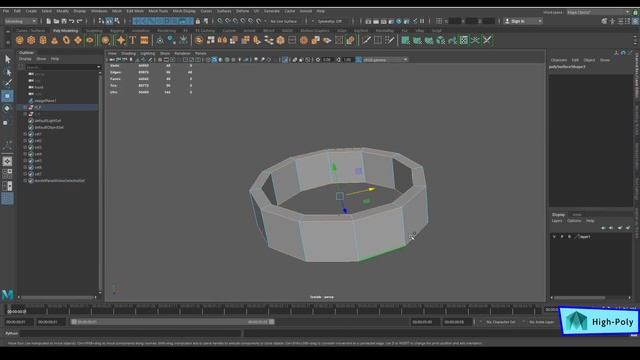The width and height of the screenshot is (640, 360).
Task: Open the Outliner Display menu
Action: point(25,59)
